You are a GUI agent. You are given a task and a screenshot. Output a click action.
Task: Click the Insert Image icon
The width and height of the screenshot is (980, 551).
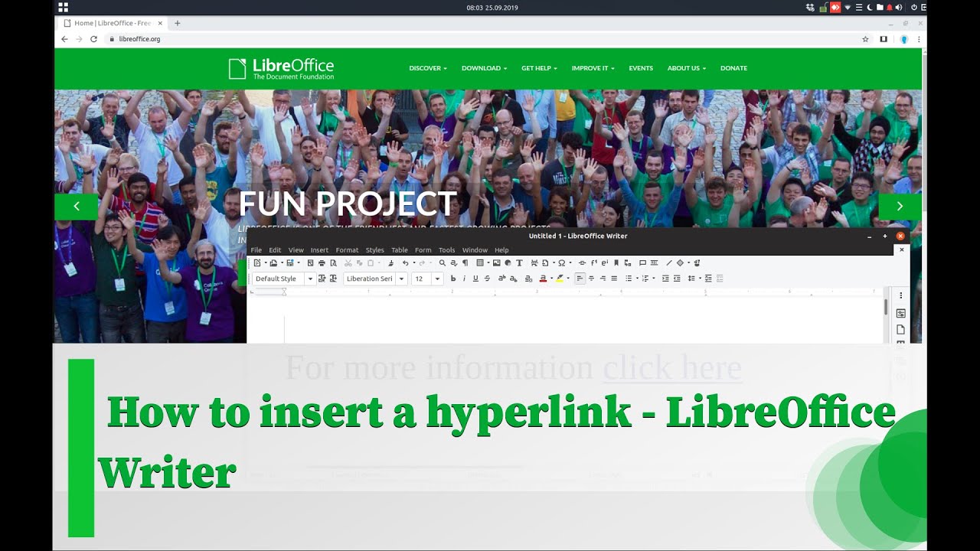[496, 262]
